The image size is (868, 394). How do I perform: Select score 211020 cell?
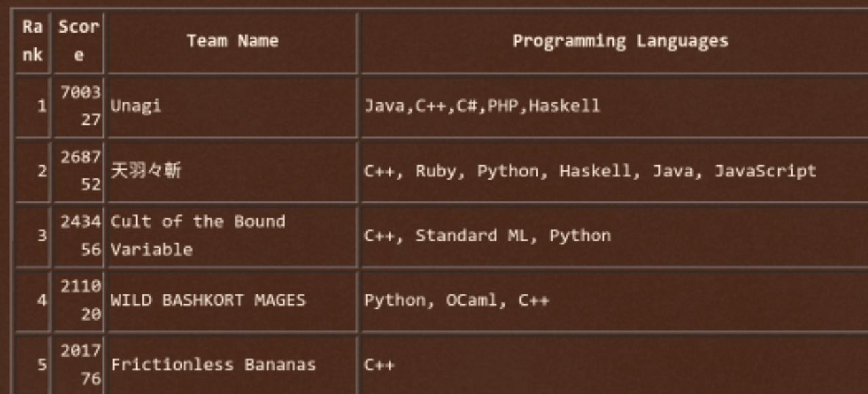(79, 300)
